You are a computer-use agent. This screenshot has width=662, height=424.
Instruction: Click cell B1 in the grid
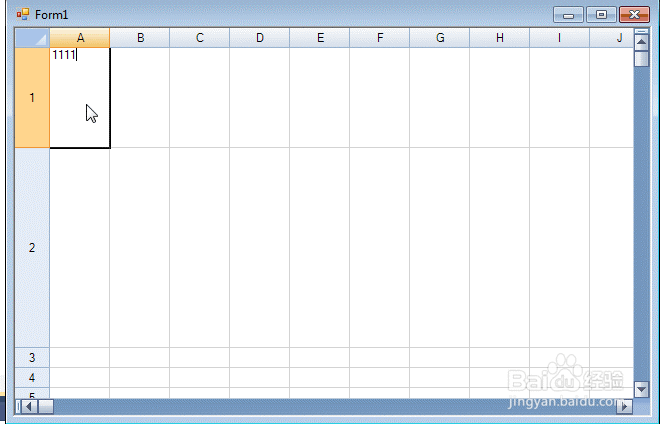tap(140, 98)
